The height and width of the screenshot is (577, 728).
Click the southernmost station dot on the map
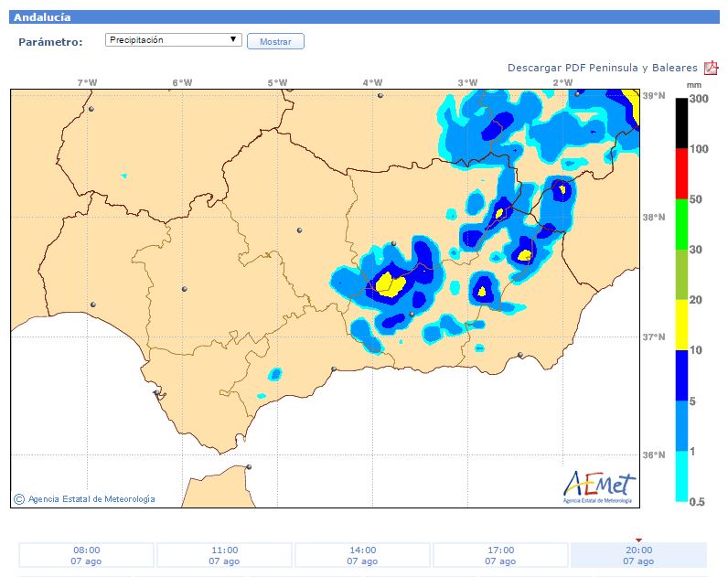pos(249,467)
